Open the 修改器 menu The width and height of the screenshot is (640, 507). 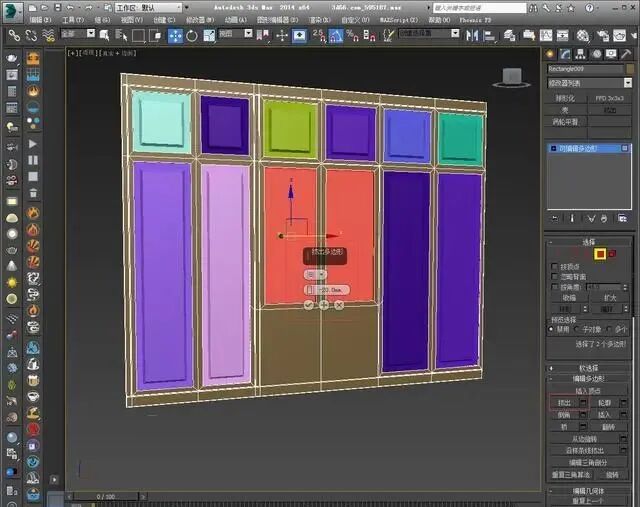click(x=200, y=20)
